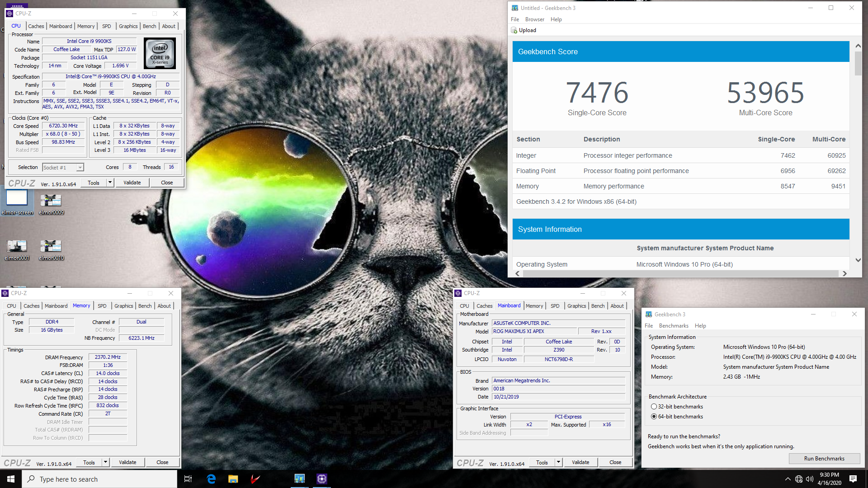This screenshot has height=488, width=868.
Task: Open elmor0010 desktop thumbnail
Action: coord(51,250)
